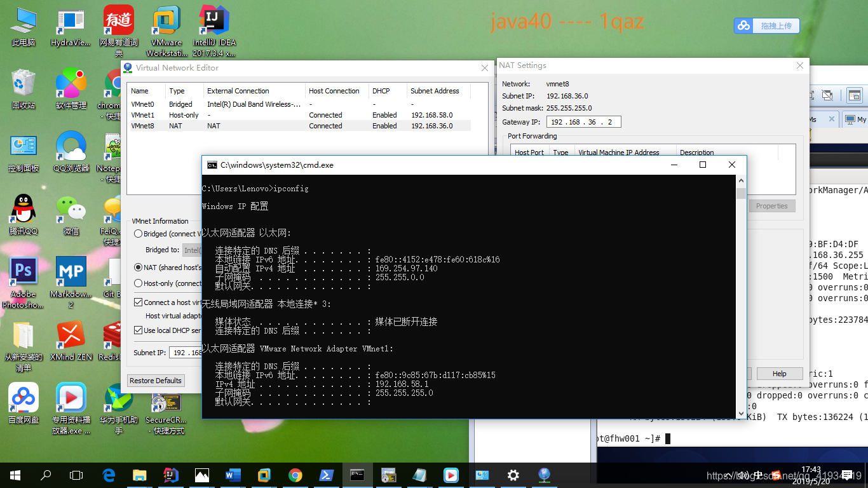Switch to PowerShell in the taskbar
This screenshot has height=488, width=868.
coord(327,475)
